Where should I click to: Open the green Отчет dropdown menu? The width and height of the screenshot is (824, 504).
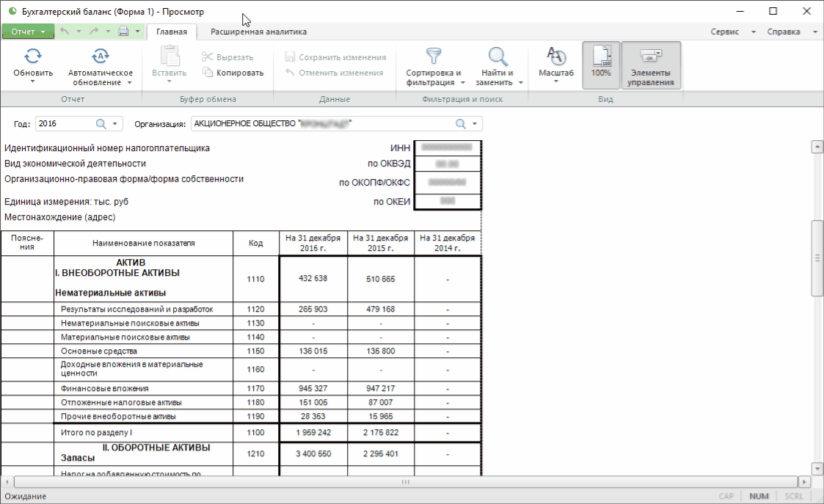pos(28,32)
